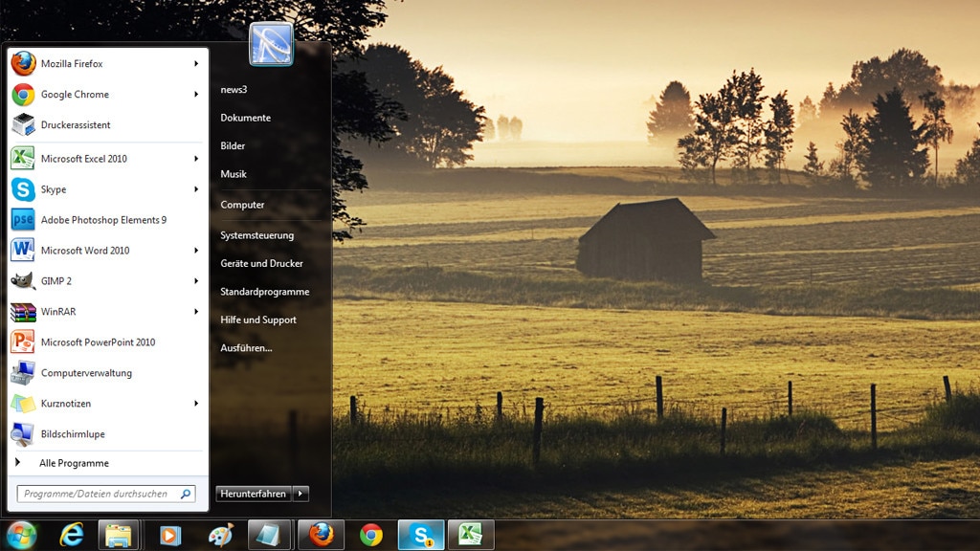Image resolution: width=980 pixels, height=551 pixels.
Task: Launch Google Chrome from the Start menu list
Action: tap(75, 95)
